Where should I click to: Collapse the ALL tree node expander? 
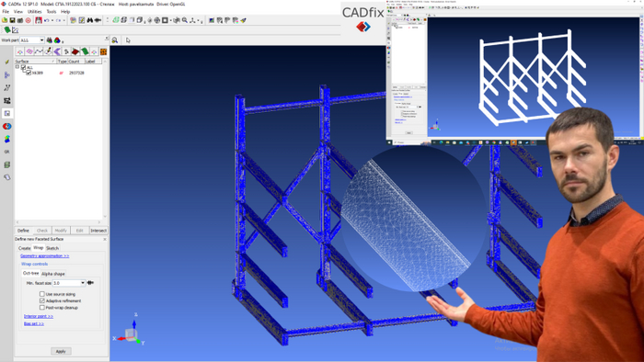(17, 67)
